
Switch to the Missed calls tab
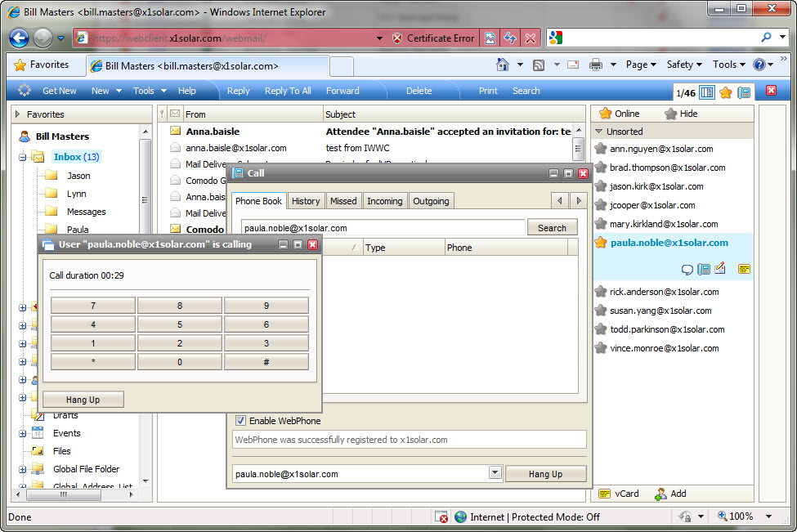coord(343,201)
